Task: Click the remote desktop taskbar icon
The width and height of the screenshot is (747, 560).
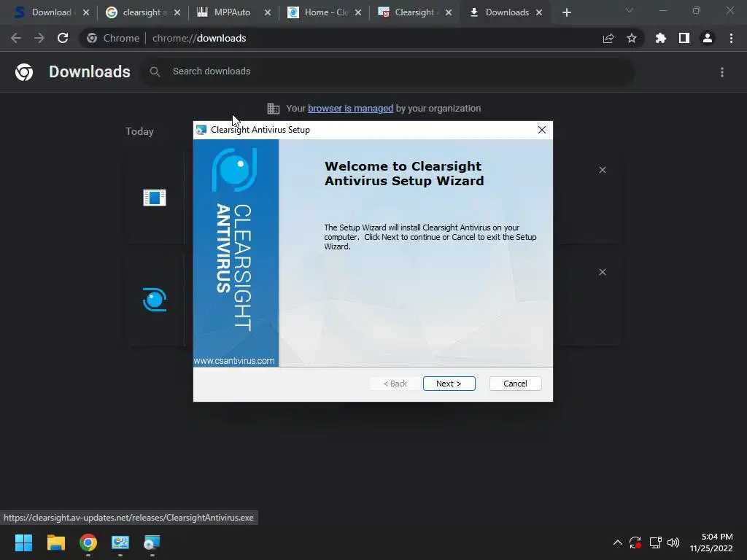Action: [x=120, y=542]
